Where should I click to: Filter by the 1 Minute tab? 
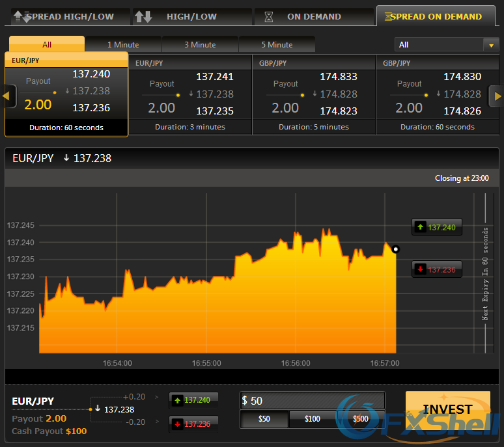(x=123, y=45)
